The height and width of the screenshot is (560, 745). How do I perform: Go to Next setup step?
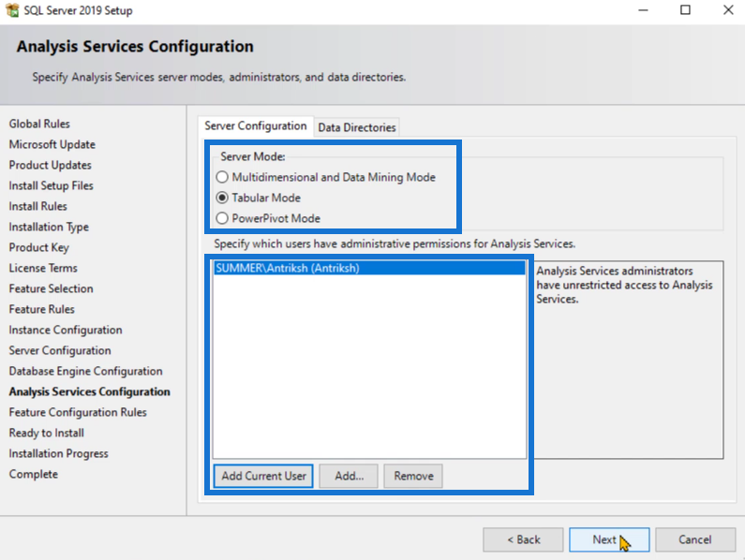[609, 539]
